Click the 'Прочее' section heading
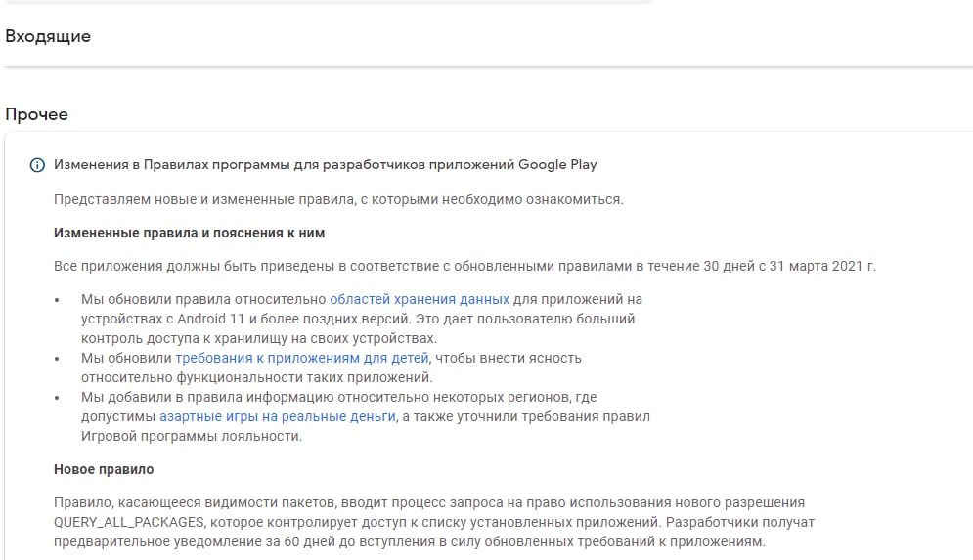 point(36,114)
